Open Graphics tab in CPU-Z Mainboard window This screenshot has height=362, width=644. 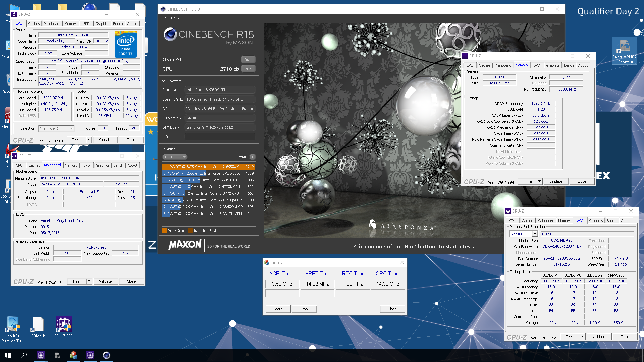[102, 165]
